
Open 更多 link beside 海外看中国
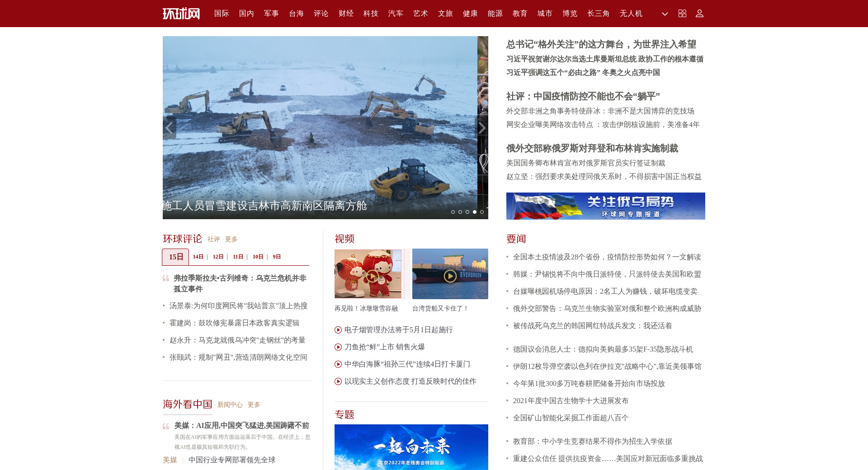pyautogui.click(x=254, y=405)
